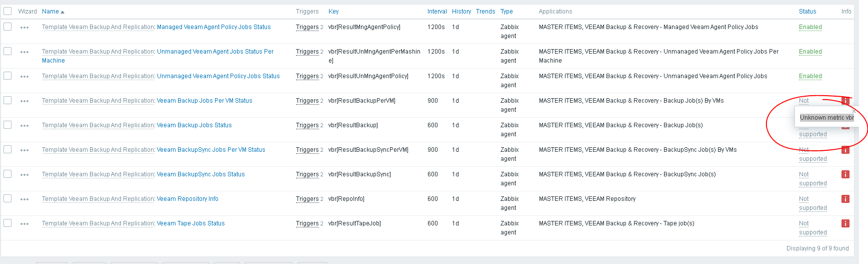The height and width of the screenshot is (264, 868).
Task: Open wizard dots for Veeam BackupSync Jobs Per VM Status
Action: pyautogui.click(x=24, y=150)
